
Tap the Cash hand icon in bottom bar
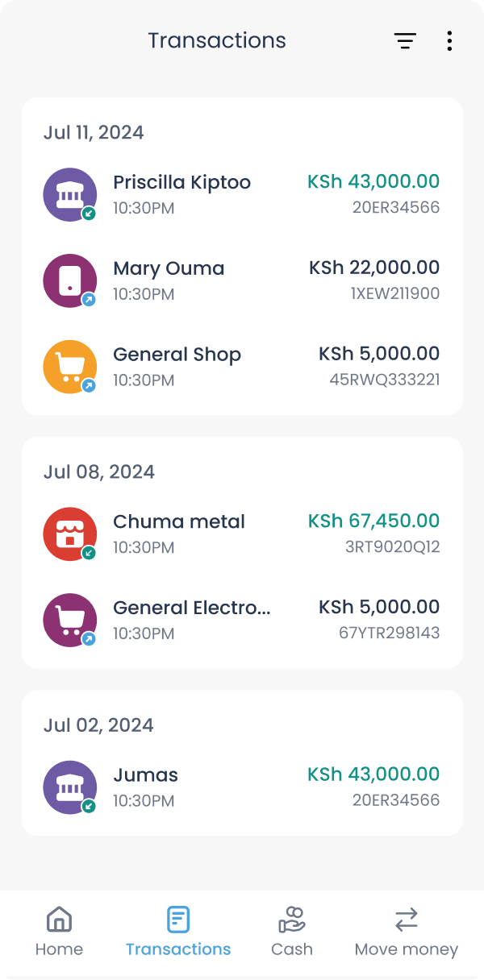coord(291,919)
